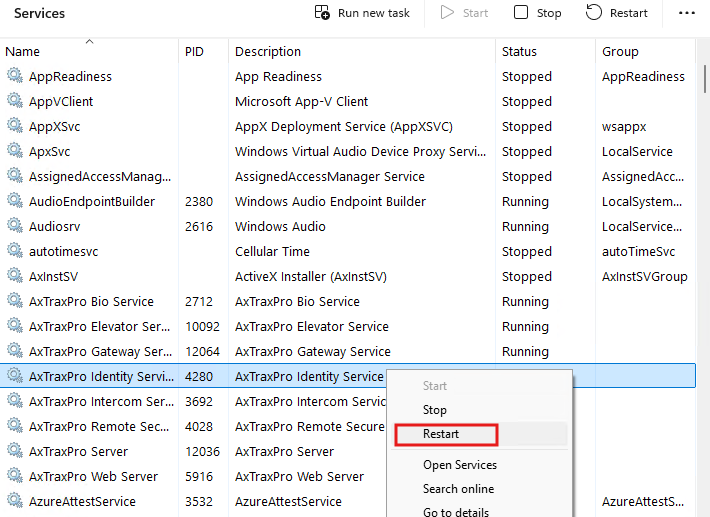Click Search online in context menu

[x=458, y=489]
